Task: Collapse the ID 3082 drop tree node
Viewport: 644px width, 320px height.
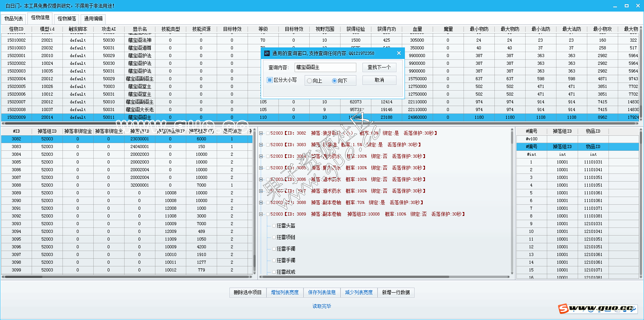Action: pyautogui.click(x=261, y=133)
